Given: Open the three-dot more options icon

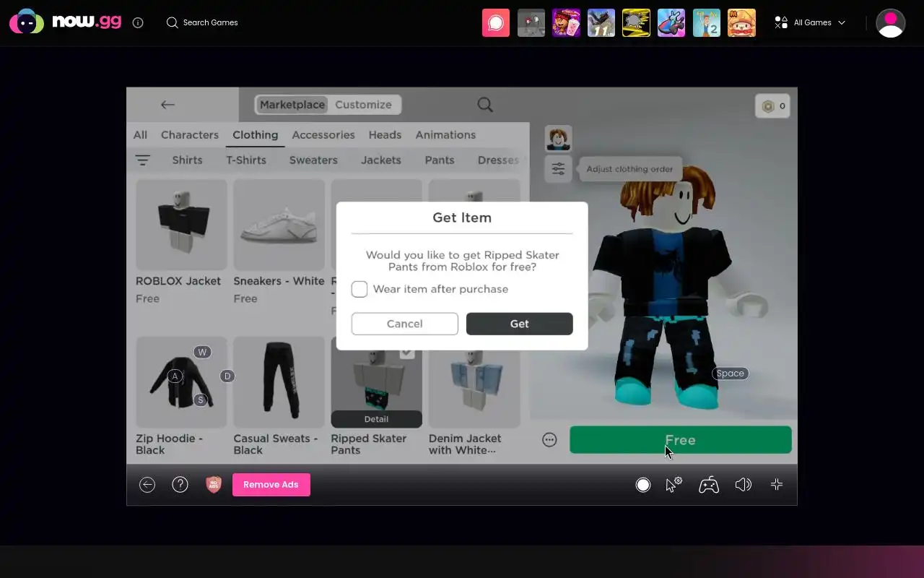Looking at the screenshot, I should pos(549,440).
